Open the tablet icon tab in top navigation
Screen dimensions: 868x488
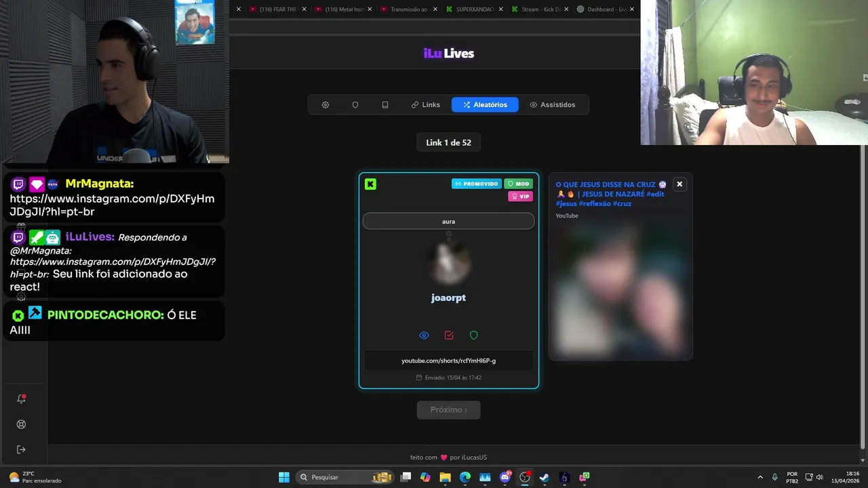385,105
